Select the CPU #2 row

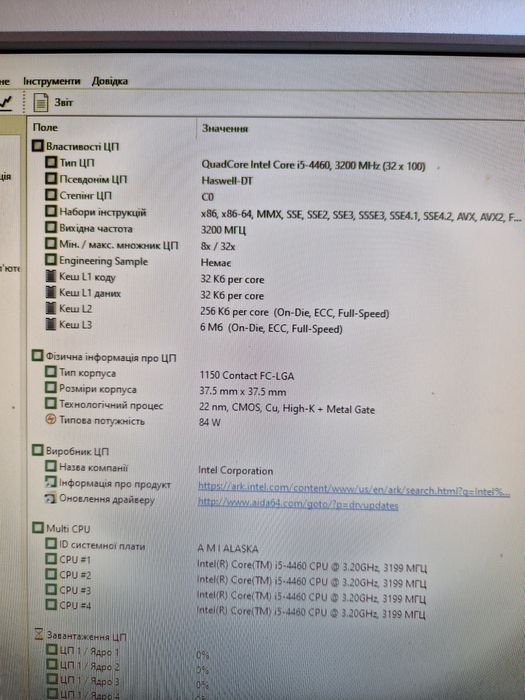click(x=236, y=579)
